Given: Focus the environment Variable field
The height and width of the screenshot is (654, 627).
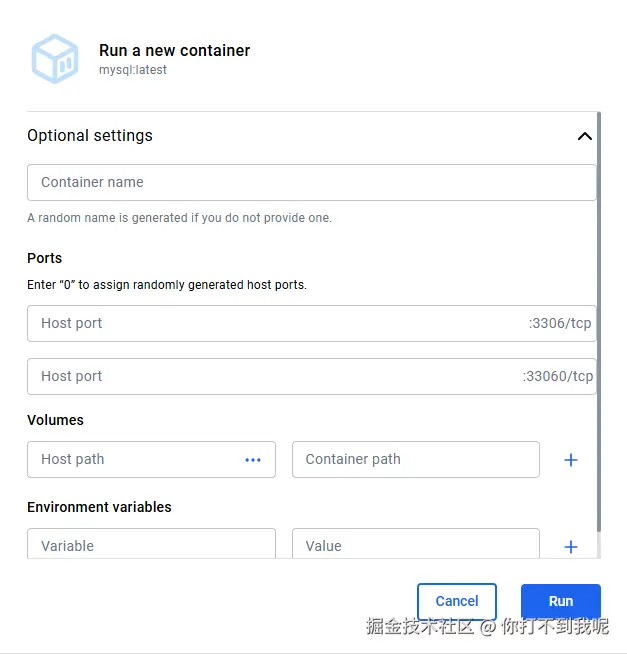Looking at the screenshot, I should coord(150,546).
